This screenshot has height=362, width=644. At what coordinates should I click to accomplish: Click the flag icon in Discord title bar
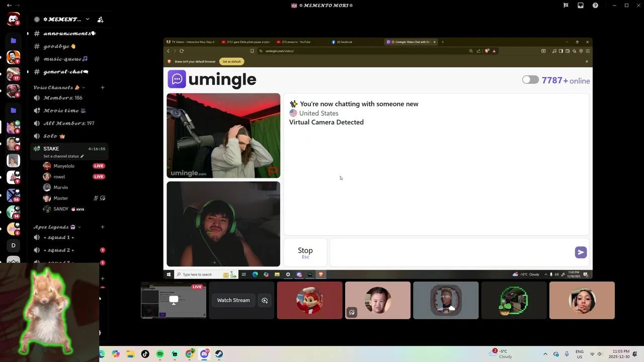(566, 6)
